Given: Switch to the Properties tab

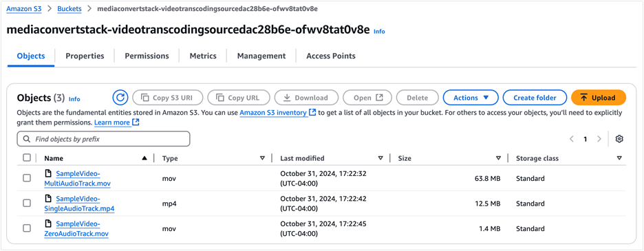Looking at the screenshot, I should [85, 56].
